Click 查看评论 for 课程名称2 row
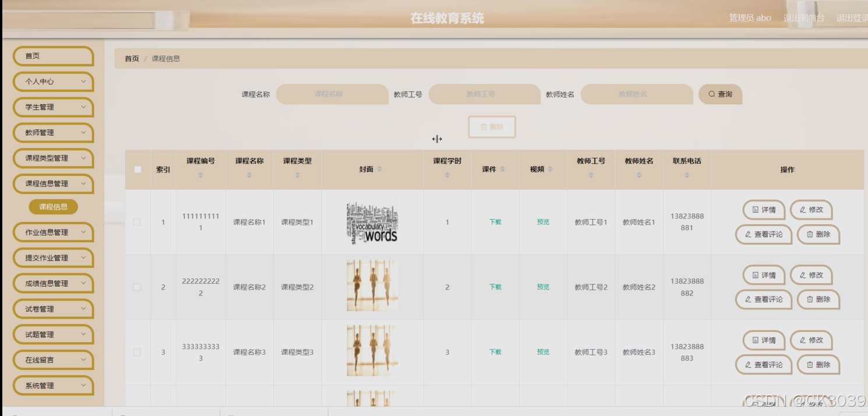 click(764, 299)
